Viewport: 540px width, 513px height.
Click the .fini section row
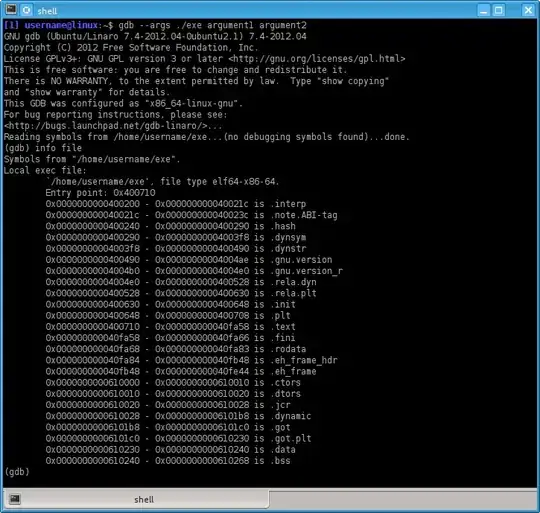[x=170, y=338]
